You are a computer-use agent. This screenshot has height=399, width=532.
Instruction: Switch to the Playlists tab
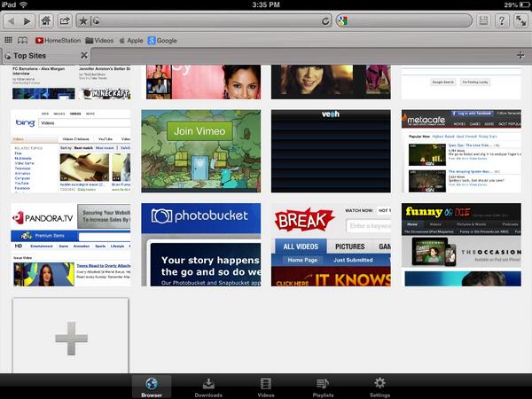[323, 387]
